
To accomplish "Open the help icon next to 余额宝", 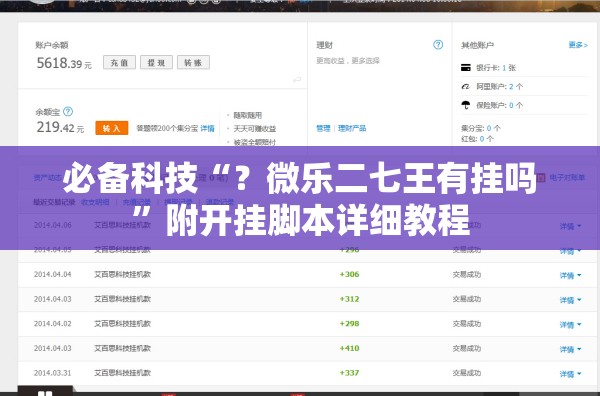I will click(x=68, y=112).
